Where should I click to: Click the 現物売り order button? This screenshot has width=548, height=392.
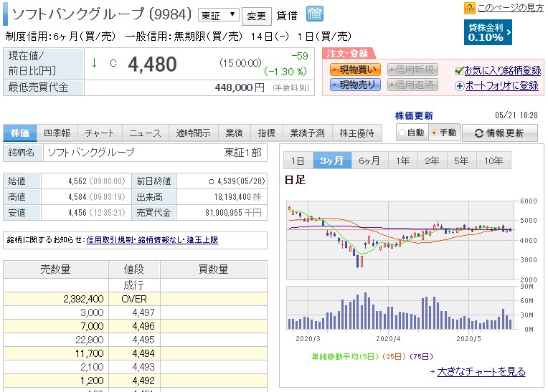[355, 85]
